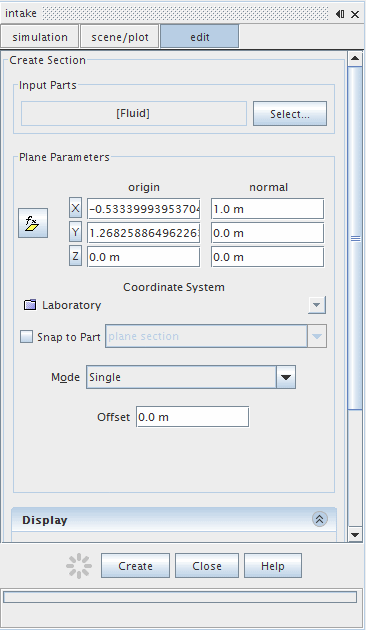
Task: Close the intake panel with the X
Action: point(355,14)
